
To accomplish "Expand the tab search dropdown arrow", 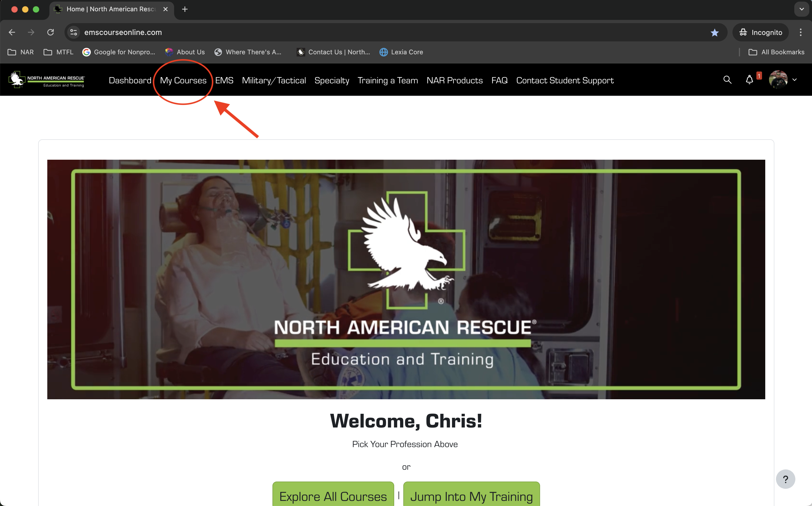I will click(x=802, y=9).
